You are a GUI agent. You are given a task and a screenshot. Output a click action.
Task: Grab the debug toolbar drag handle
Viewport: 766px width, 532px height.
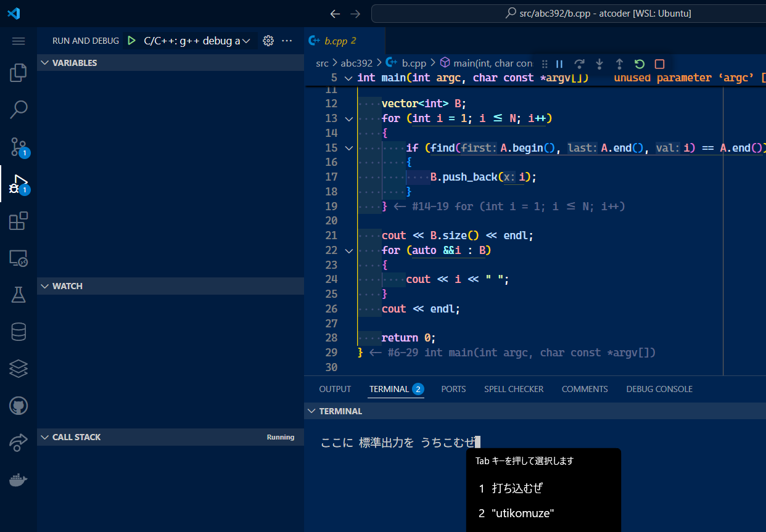544,63
